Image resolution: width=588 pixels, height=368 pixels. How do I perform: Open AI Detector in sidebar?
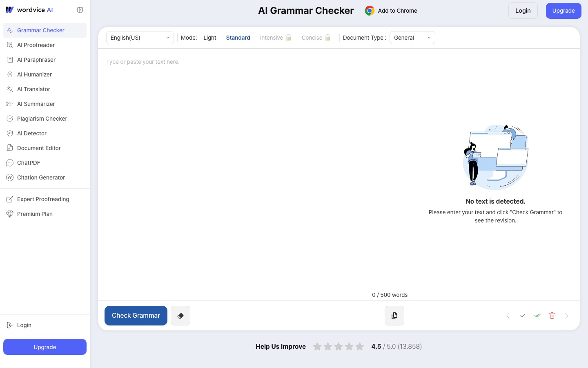[45, 133]
